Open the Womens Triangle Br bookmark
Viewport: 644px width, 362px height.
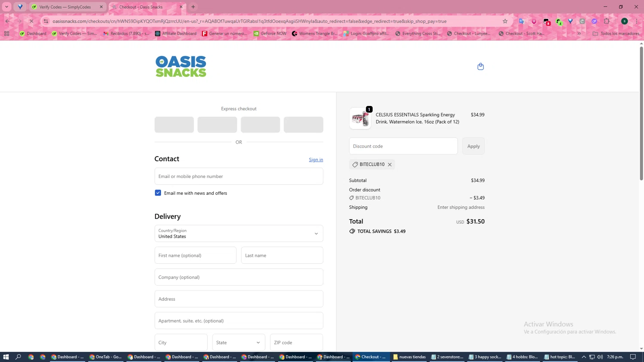[314, 33]
